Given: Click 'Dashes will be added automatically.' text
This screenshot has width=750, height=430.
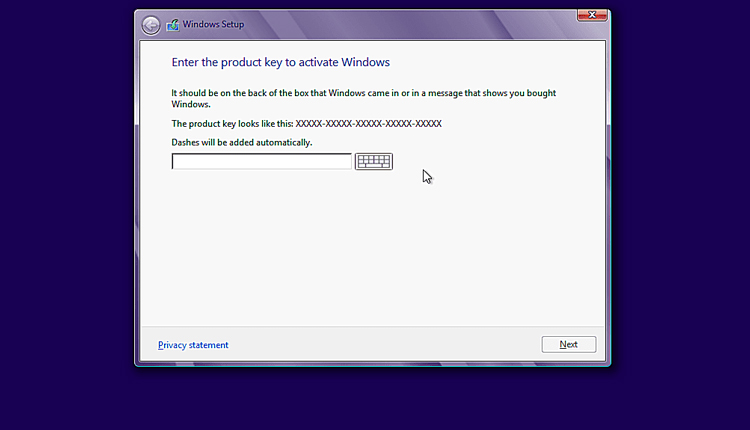Looking at the screenshot, I should [x=242, y=143].
